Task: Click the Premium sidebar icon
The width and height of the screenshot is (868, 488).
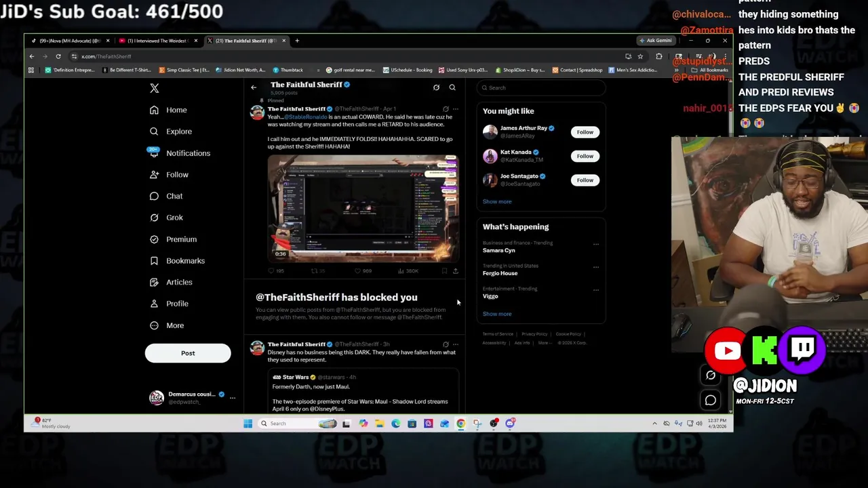Action: click(x=154, y=239)
